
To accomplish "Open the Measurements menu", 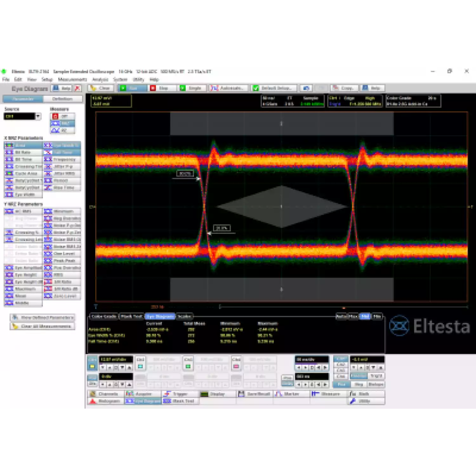I will [72, 79].
